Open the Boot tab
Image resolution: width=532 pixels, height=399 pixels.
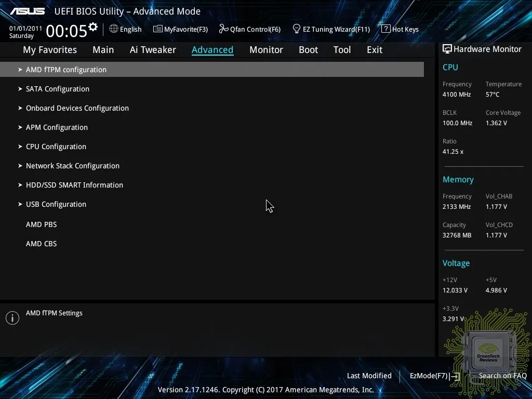coord(308,50)
